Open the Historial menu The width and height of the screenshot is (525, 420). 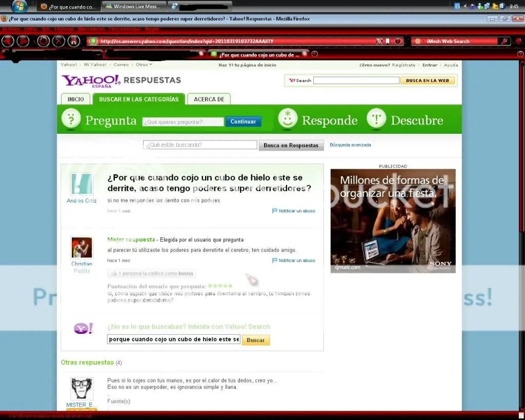pos(64,29)
